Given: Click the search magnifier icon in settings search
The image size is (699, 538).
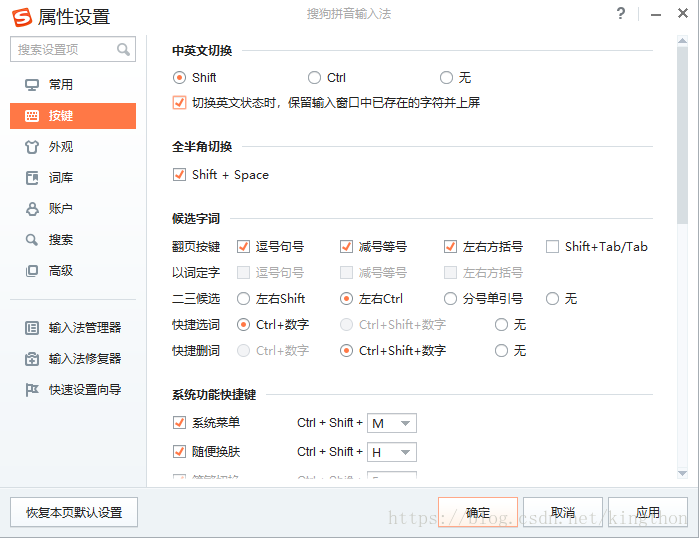Looking at the screenshot, I should [123, 49].
